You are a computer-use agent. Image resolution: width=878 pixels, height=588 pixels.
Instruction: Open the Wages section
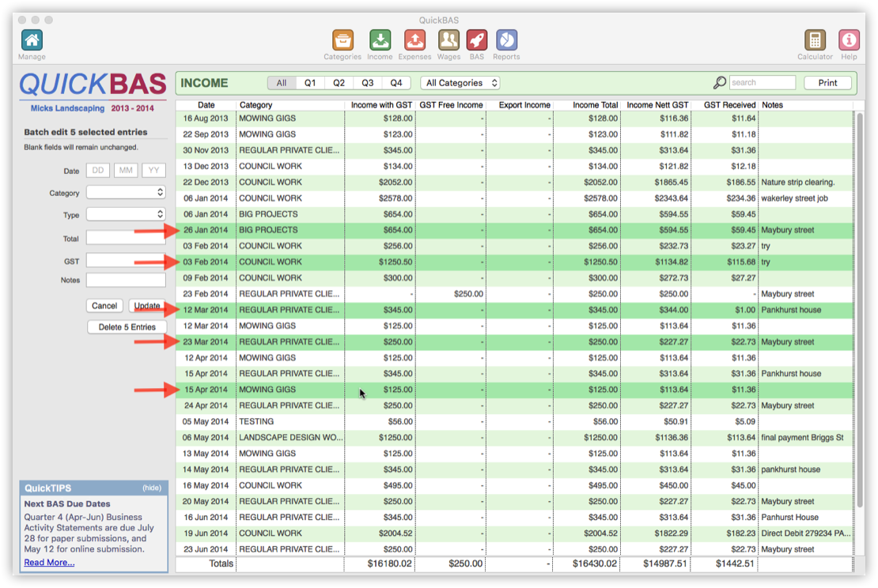[448, 40]
